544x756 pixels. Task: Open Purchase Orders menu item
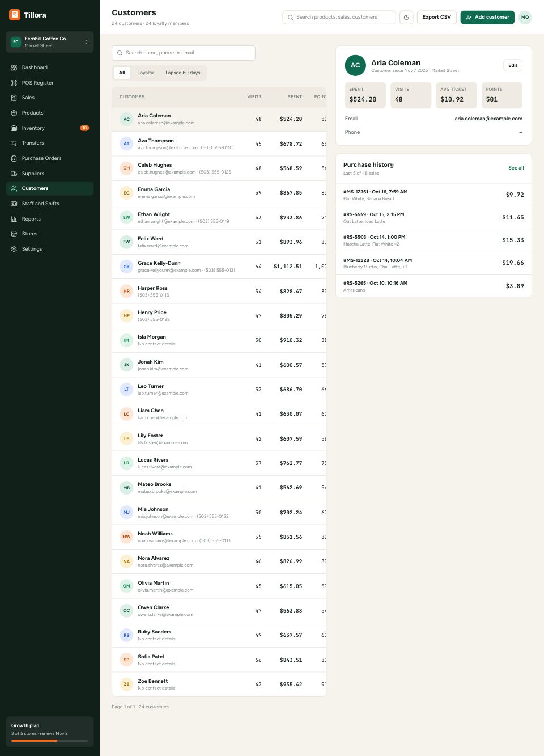coord(50,158)
